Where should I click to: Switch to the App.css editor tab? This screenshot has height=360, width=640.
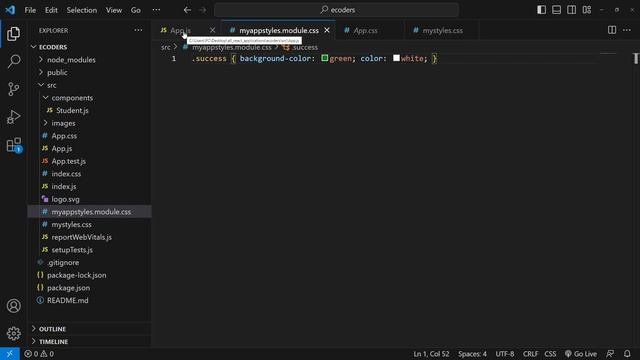pyautogui.click(x=365, y=30)
